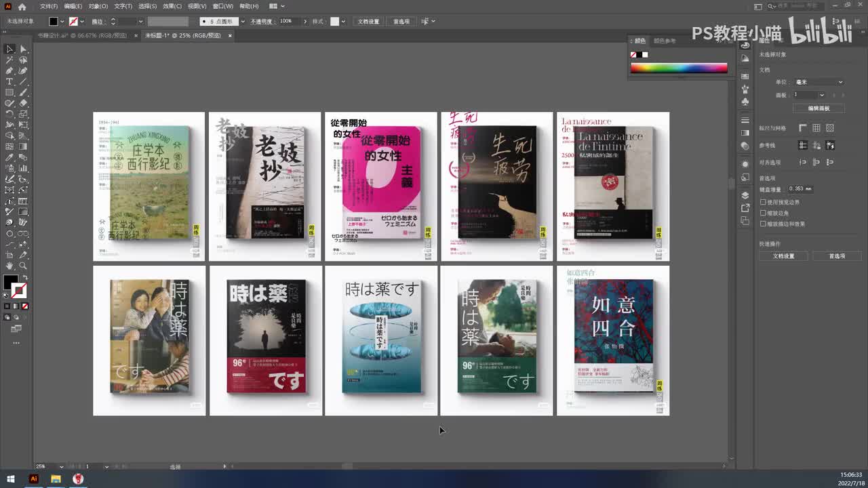868x488 pixels.
Task: Show the grid via the grid icon
Action: coord(816,128)
